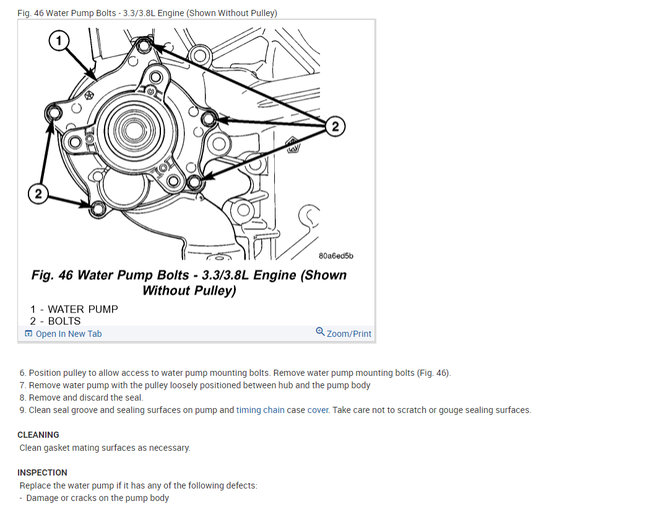Screen dimensions: 650x509
Task: Click step 8 'Remove and discard the seal'
Action: click(81, 398)
